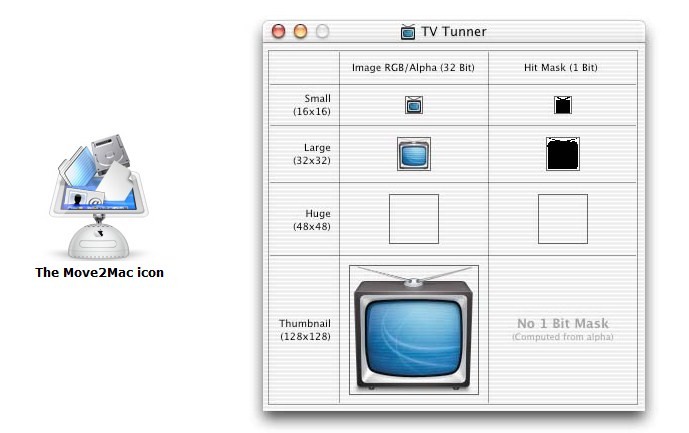Click the disabled zoom button in title bar
The image size is (689, 433).
coord(323,32)
